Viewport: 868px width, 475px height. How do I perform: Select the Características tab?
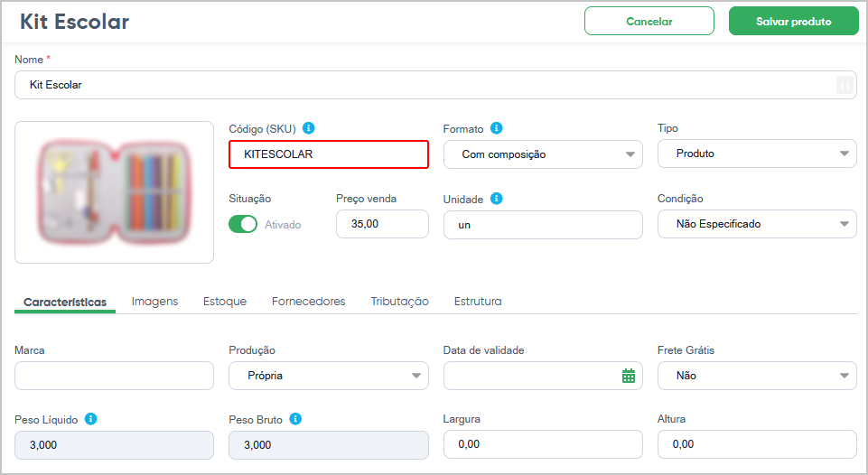(65, 302)
